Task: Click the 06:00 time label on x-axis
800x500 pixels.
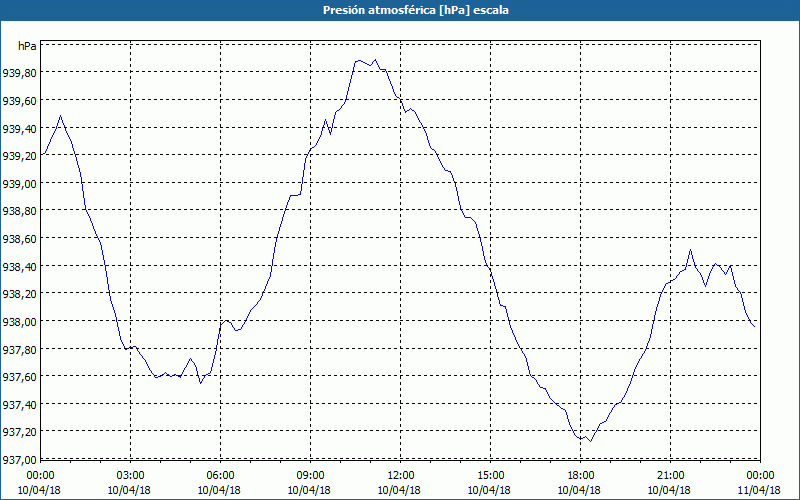Action: pos(220,476)
